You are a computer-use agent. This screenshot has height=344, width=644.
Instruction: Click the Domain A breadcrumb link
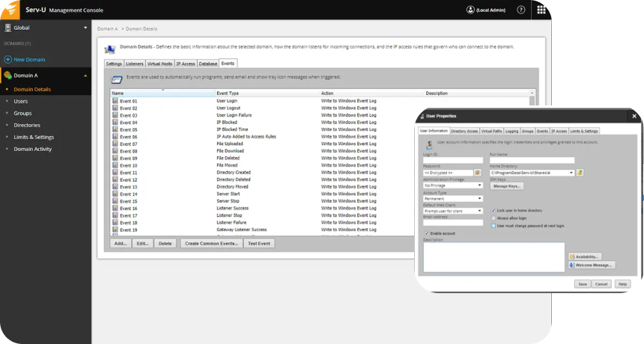coord(107,28)
